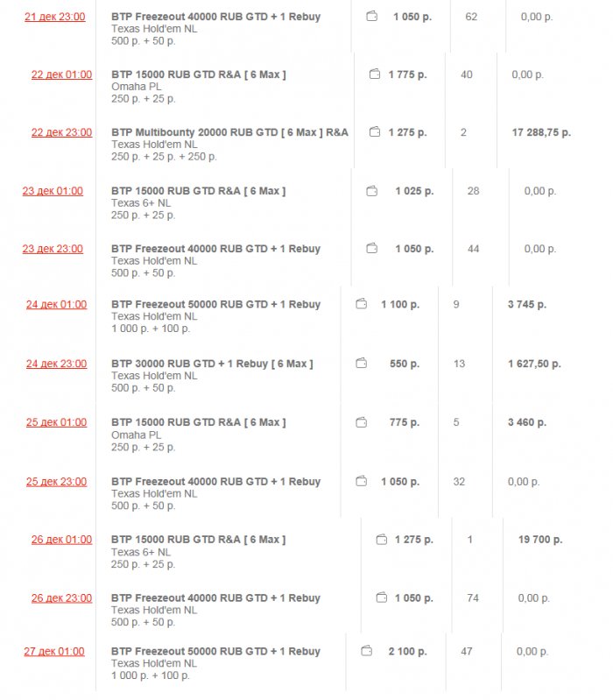The image size is (613, 700).
Task: Click the wallet icon next to 775 р.
Action: [362, 422]
